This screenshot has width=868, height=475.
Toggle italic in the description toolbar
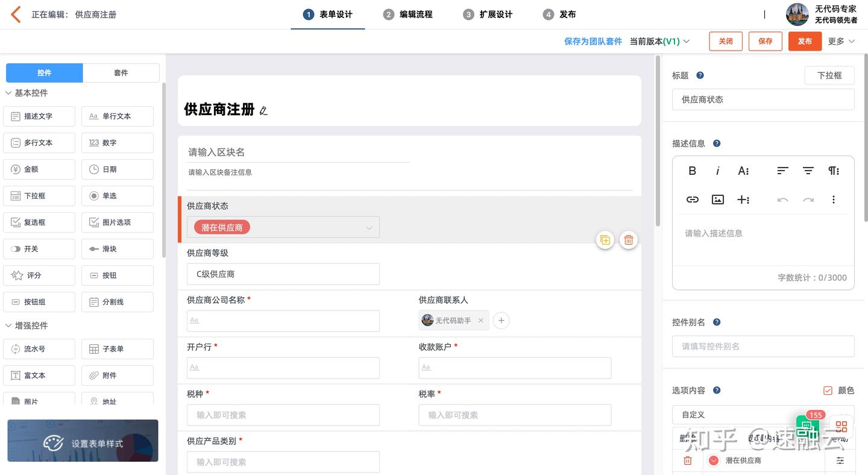(x=717, y=171)
